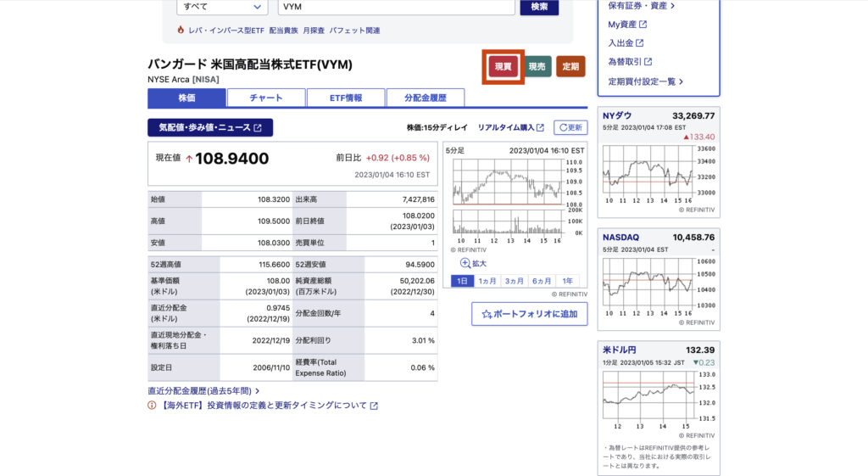
Task: Open 気配値・歩み値・ニュース button
Action: click(210, 127)
